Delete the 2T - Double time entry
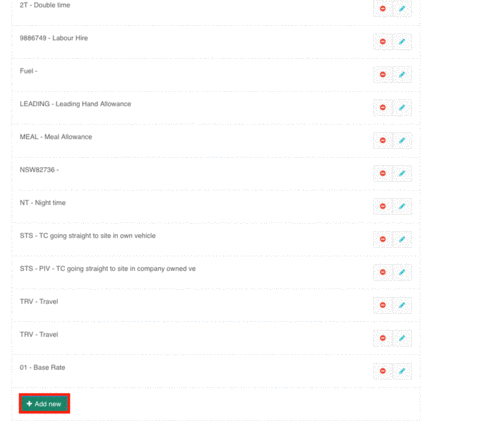The height and width of the screenshot is (434, 480). click(383, 8)
